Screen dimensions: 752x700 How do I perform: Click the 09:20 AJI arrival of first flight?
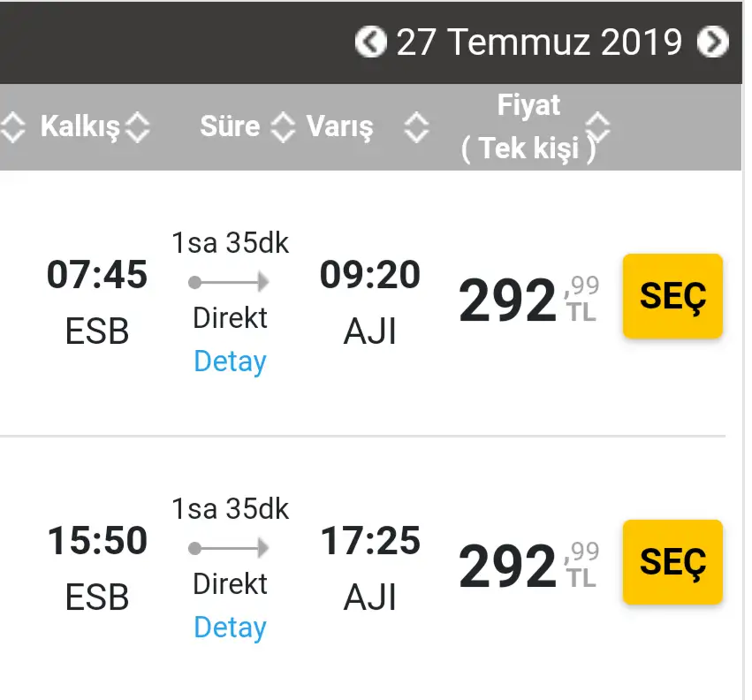370,301
